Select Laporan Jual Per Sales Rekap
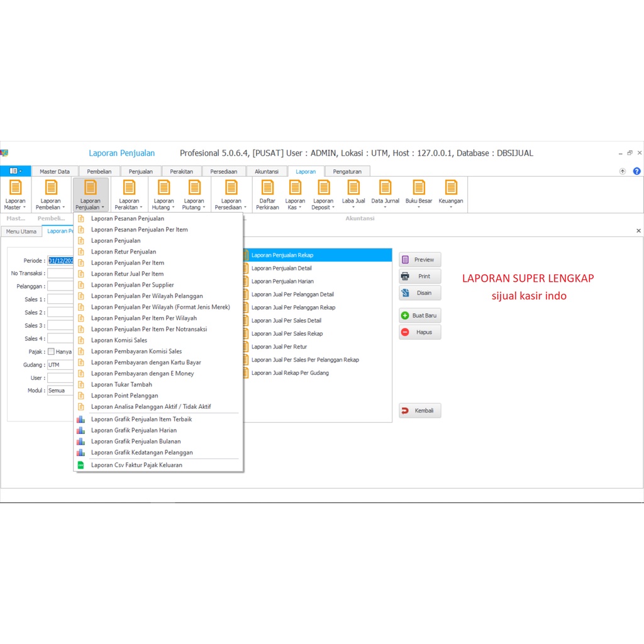Screen dimensions: 644x644 [x=318, y=334]
